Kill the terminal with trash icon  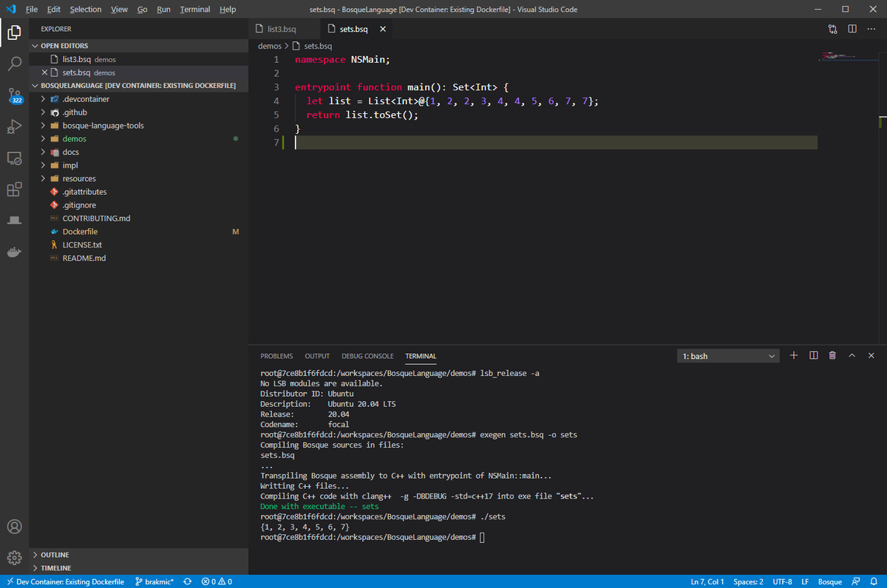[x=833, y=355]
